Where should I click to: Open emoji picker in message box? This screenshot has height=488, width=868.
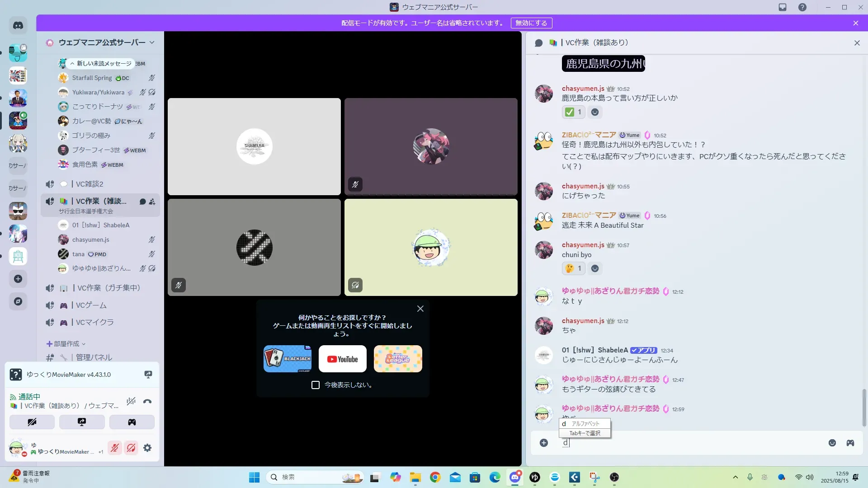click(832, 443)
